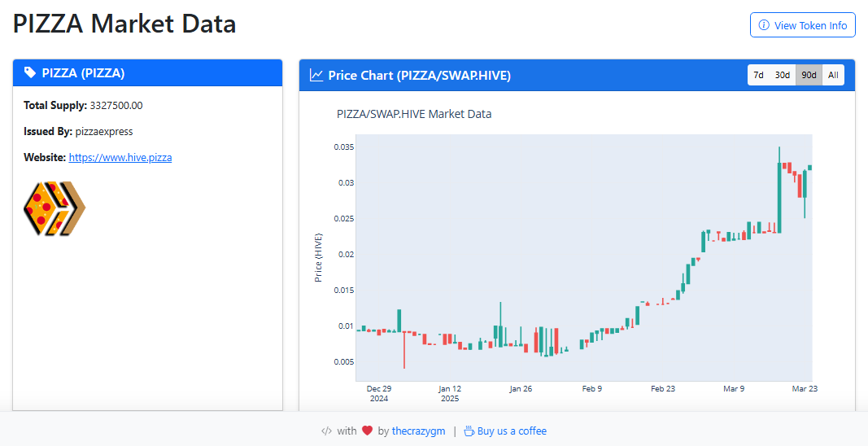Click the line chart icon beside Price Chart
The height and width of the screenshot is (446, 868).
[316, 75]
